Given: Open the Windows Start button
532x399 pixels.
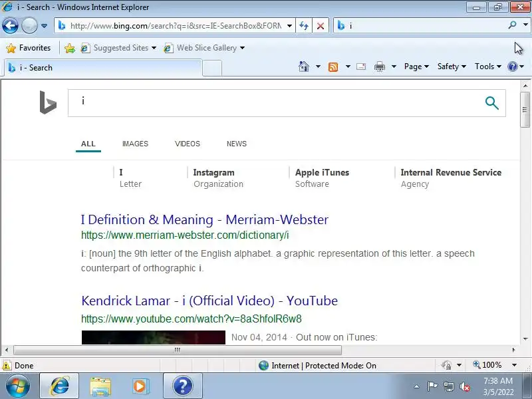Looking at the screenshot, I should tap(18, 386).
